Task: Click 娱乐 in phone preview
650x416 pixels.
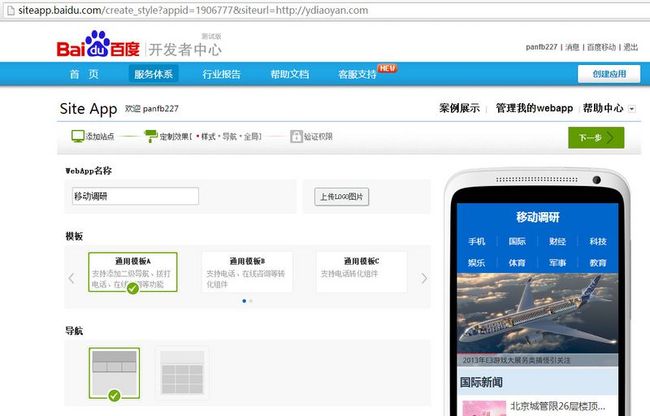Action: click(x=476, y=263)
